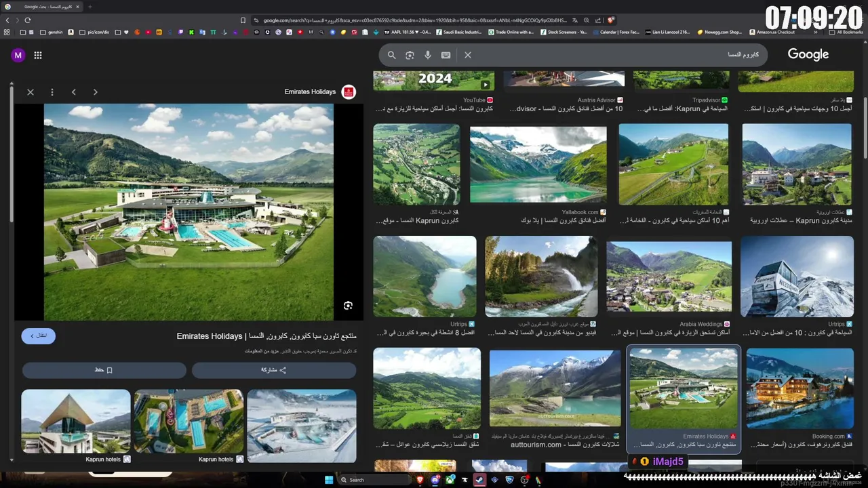The height and width of the screenshot is (488, 868).
Task: Focus the Google search input field
Action: coord(617,55)
